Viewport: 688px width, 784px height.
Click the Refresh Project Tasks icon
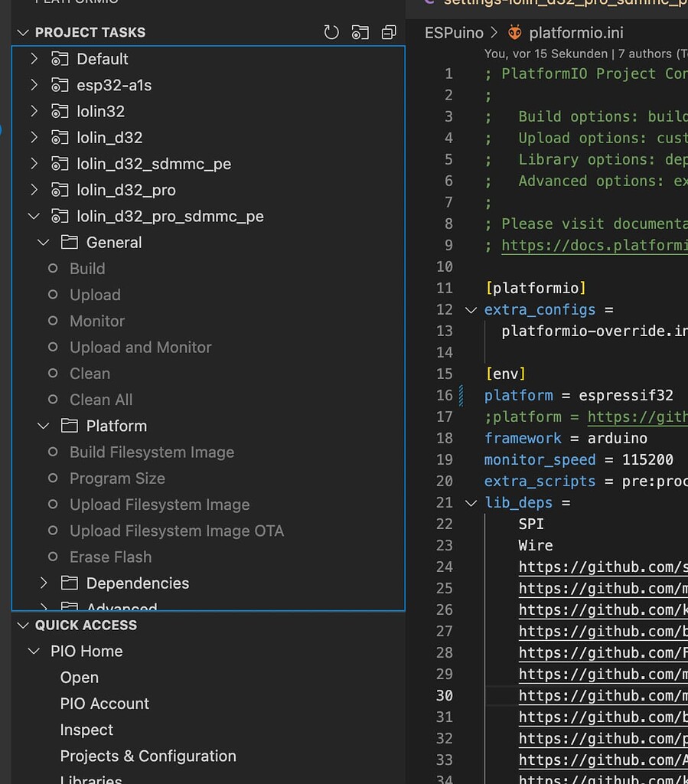pyautogui.click(x=331, y=32)
